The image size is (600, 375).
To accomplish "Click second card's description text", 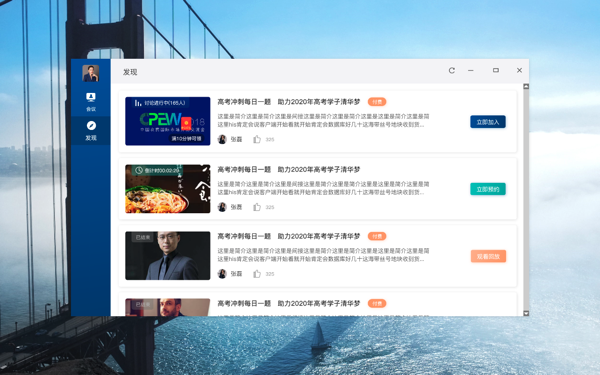I will (x=323, y=188).
